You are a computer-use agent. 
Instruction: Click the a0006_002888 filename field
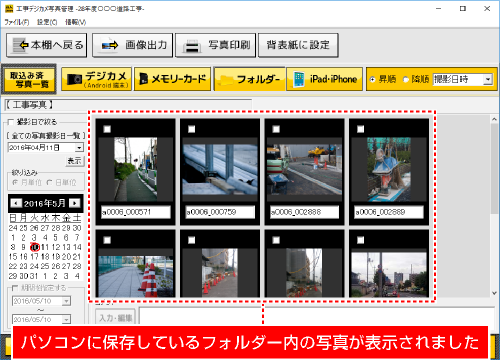(x=304, y=212)
